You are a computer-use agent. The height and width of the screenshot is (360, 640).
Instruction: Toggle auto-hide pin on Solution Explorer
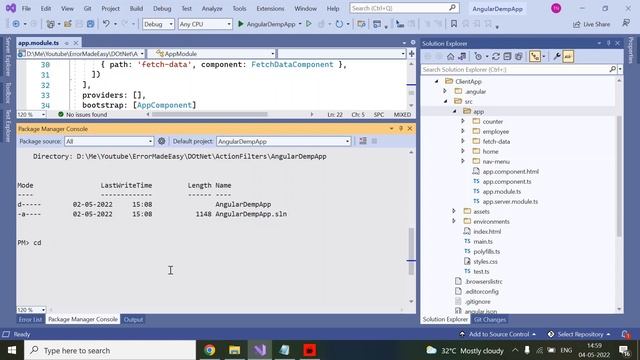click(608, 43)
